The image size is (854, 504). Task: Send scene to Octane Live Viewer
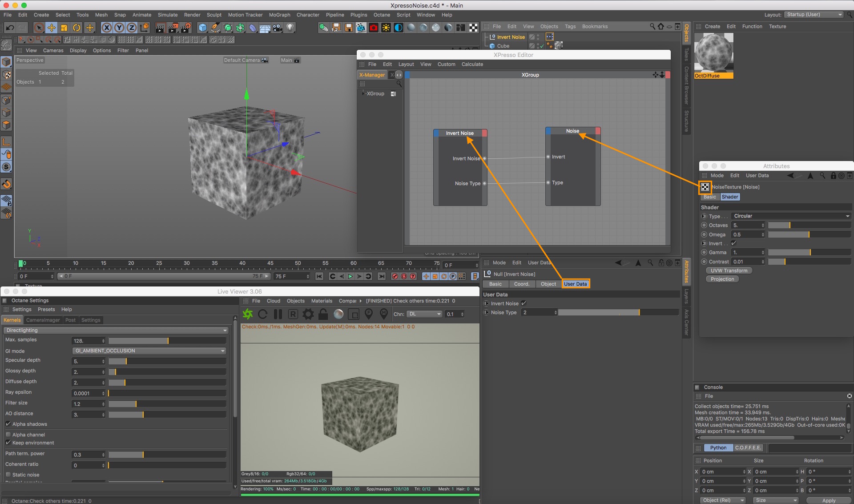tap(248, 314)
